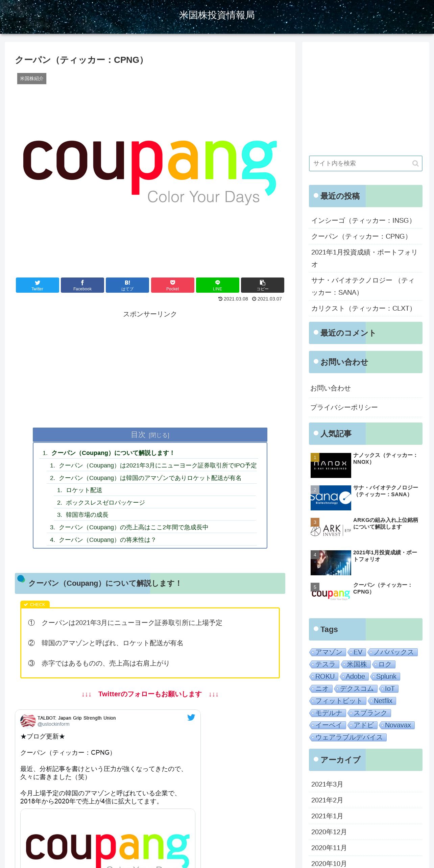The width and height of the screenshot is (434, 868).
Task: Select the ロク tag
Action: pos(384,665)
